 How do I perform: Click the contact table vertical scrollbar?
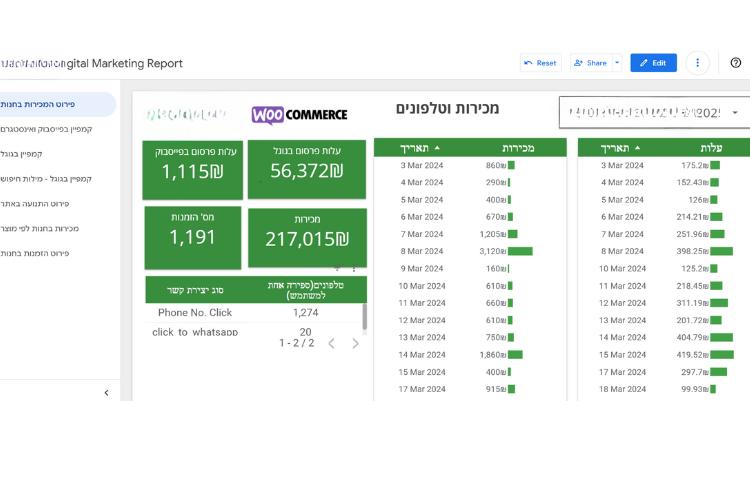364,317
